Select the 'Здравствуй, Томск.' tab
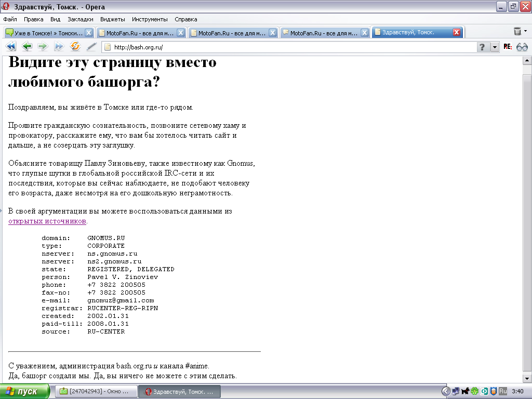This screenshot has height=399, width=532. click(x=418, y=32)
